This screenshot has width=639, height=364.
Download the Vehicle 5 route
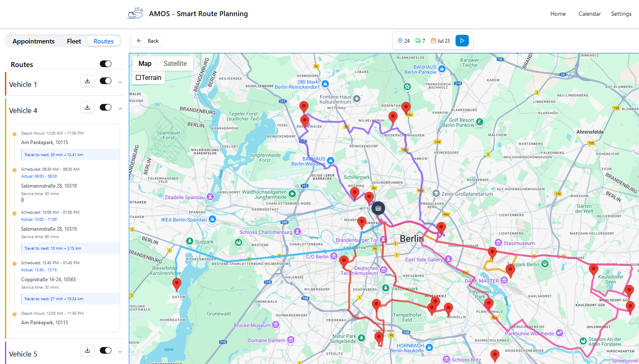(x=87, y=350)
